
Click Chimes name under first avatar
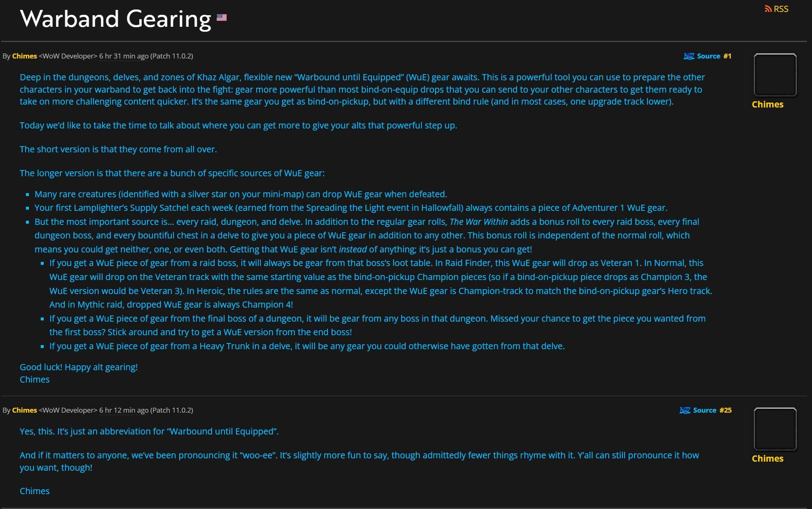pos(768,105)
